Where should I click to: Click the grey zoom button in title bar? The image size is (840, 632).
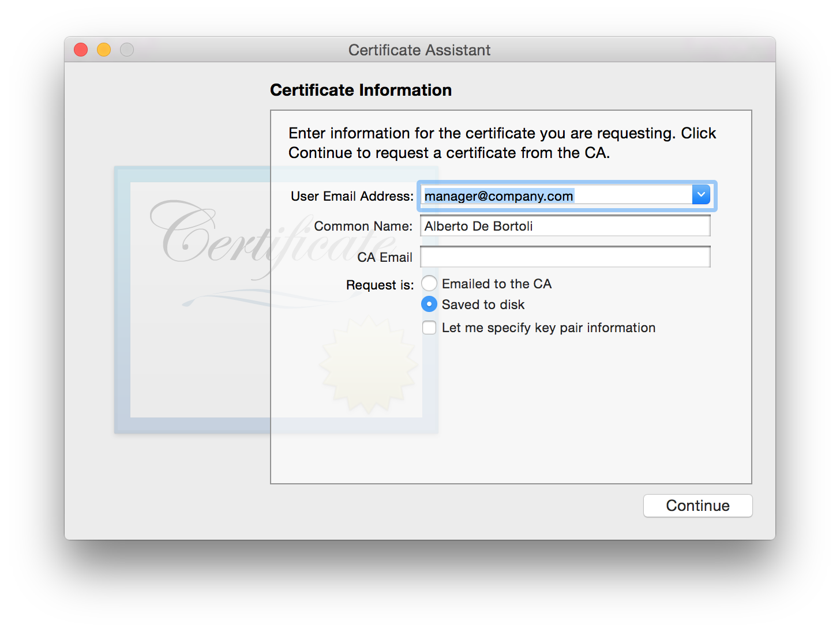[126, 50]
